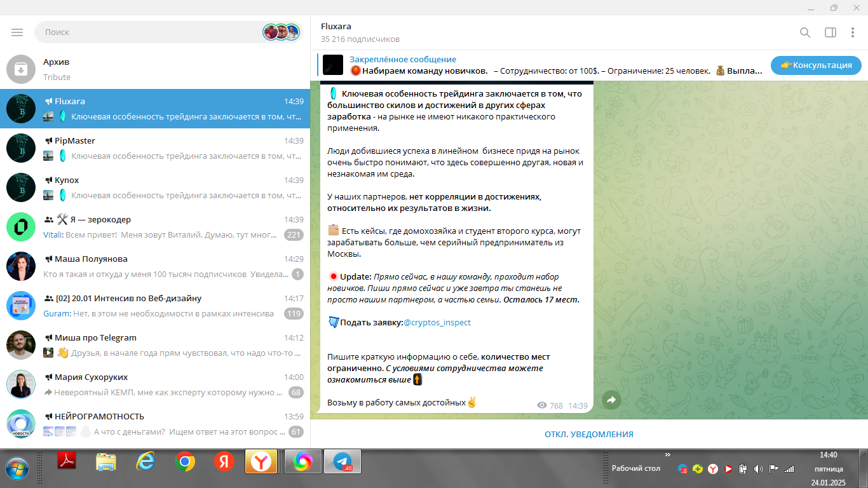Launch Google Chrome from the taskbar
Image resolution: width=868 pixels, height=488 pixels.
[x=185, y=461]
